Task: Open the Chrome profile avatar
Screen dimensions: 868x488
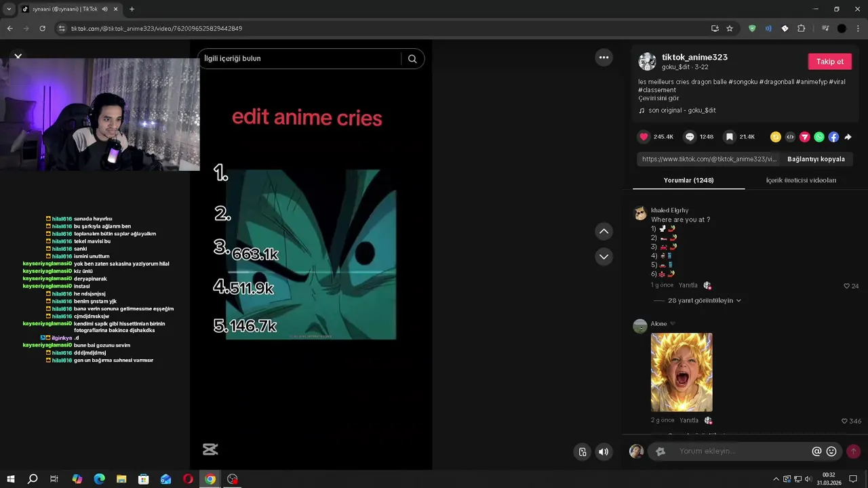Action: pyautogui.click(x=842, y=28)
